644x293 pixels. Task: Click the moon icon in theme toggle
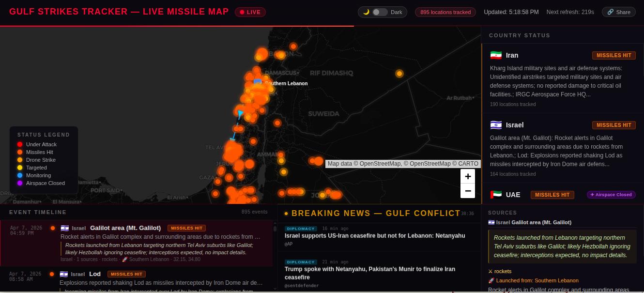tap(366, 12)
